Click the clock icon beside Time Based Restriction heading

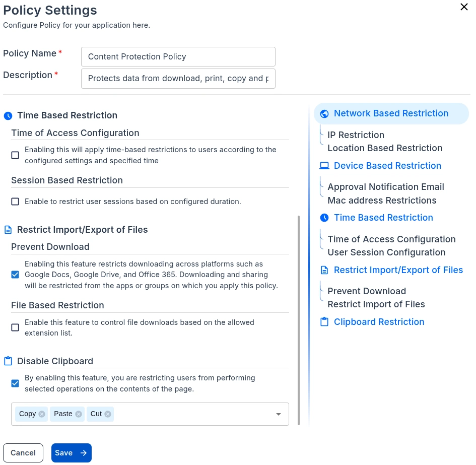8,116
